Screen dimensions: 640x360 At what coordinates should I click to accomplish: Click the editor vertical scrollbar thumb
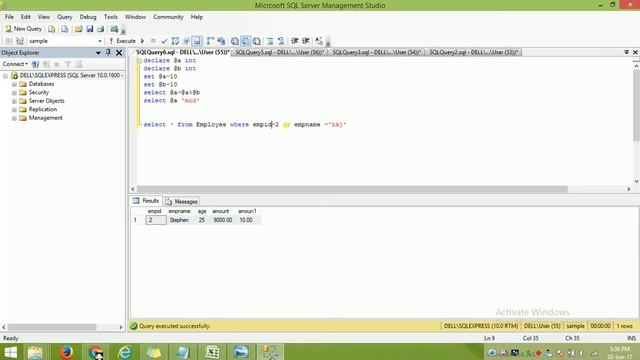tap(636, 105)
